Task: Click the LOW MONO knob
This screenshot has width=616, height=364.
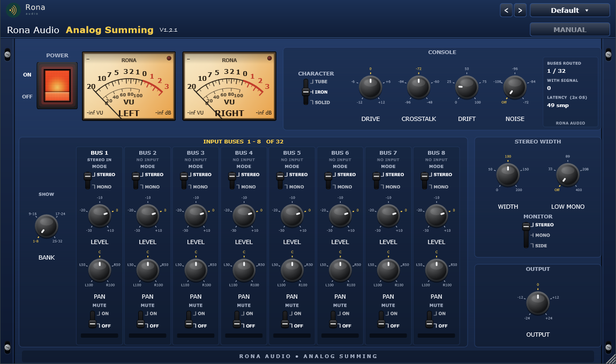Action: click(x=568, y=175)
